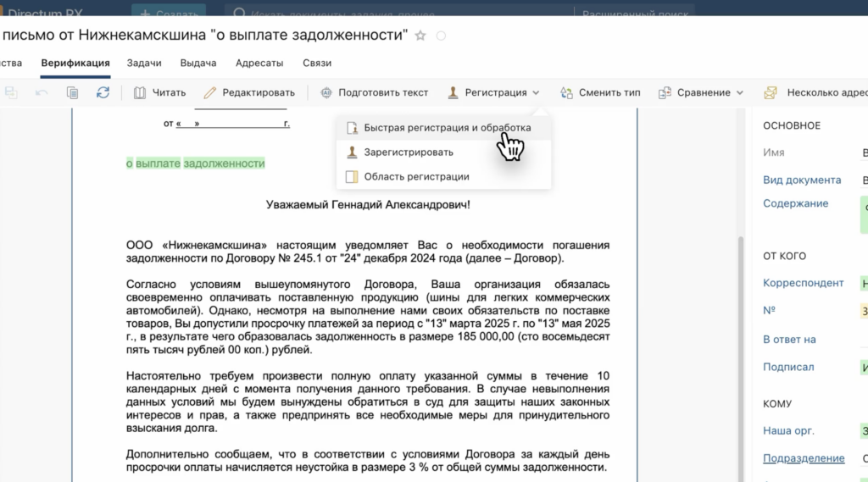Viewport: 868px width, 482px height.
Task: Refresh the document with the reload icon
Action: [x=103, y=92]
